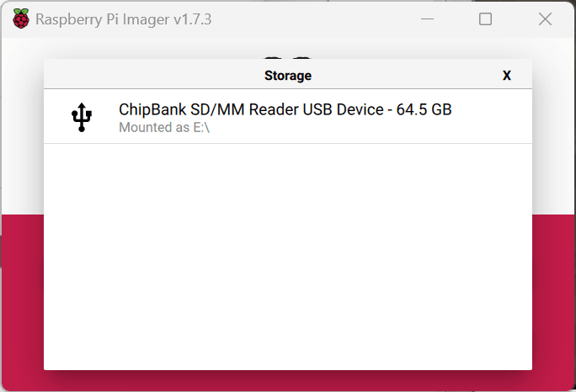576x392 pixels.
Task: Click the USB drive icon
Action: tap(81, 118)
